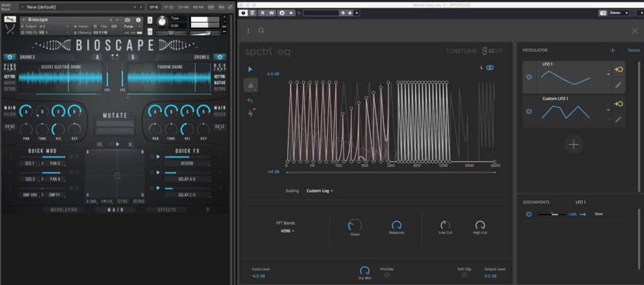Add a new modulator with the small plus icon

[613, 50]
